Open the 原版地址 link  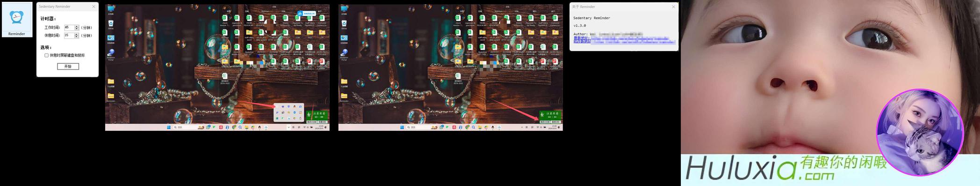point(582,38)
